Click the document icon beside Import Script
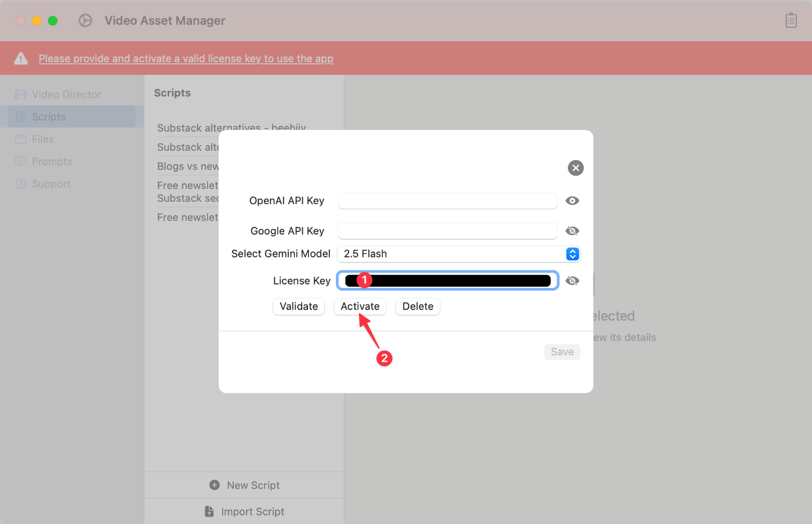This screenshot has width=812, height=524. pyautogui.click(x=208, y=511)
